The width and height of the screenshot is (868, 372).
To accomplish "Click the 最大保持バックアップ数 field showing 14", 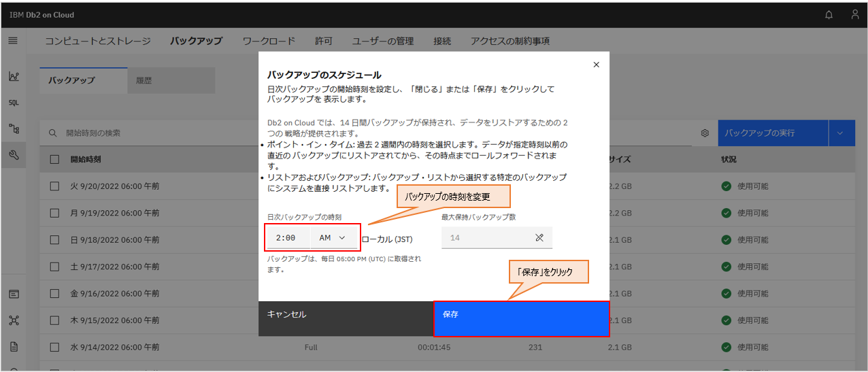I will [497, 238].
